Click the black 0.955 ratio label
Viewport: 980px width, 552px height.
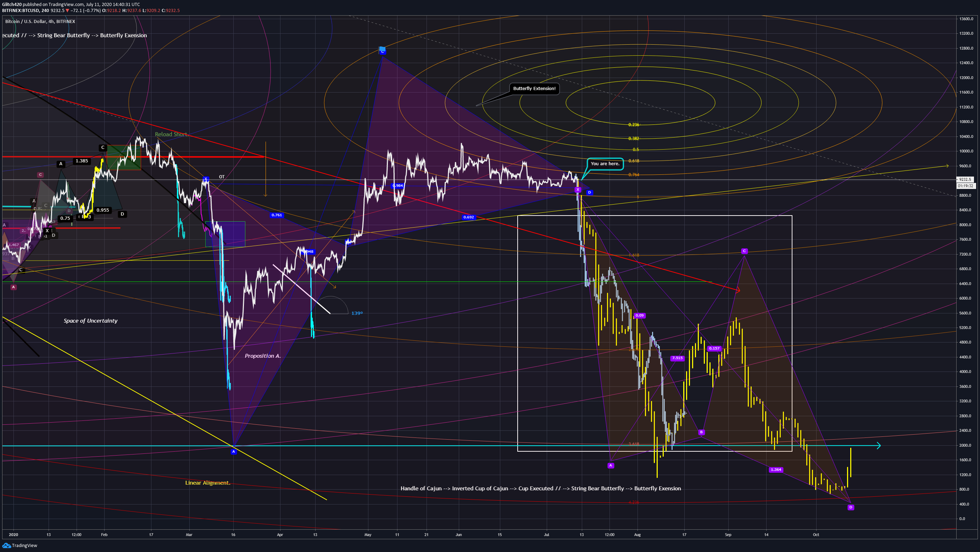103,210
